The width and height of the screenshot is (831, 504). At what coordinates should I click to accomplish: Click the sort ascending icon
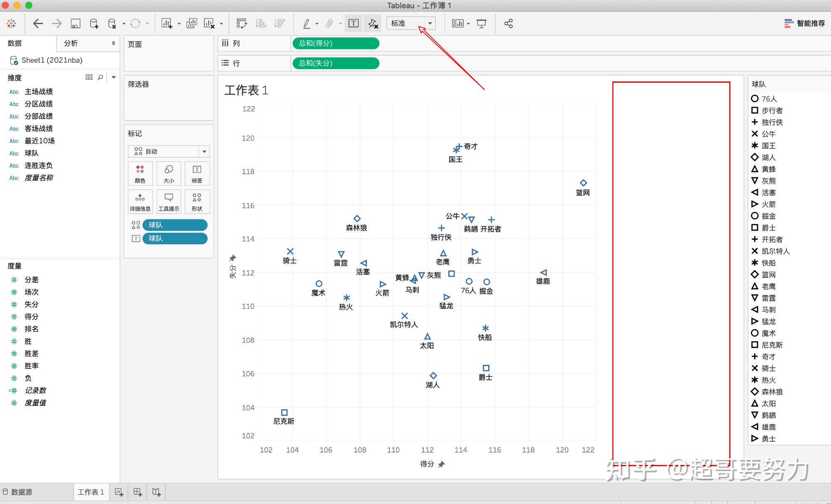coord(261,23)
